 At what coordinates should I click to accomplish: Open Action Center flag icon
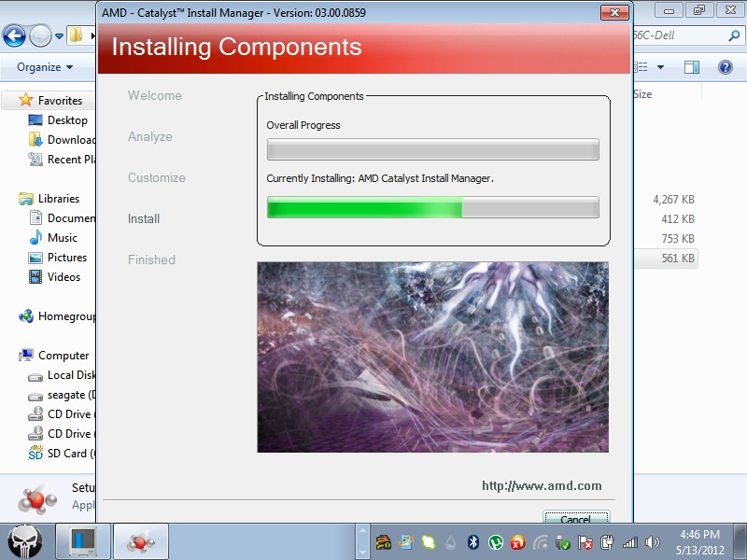tap(585, 542)
